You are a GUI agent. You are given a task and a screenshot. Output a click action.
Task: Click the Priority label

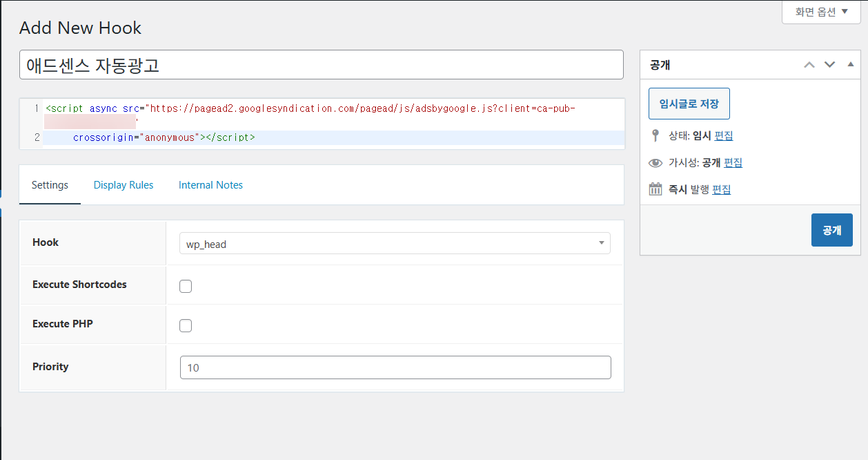pyautogui.click(x=50, y=367)
